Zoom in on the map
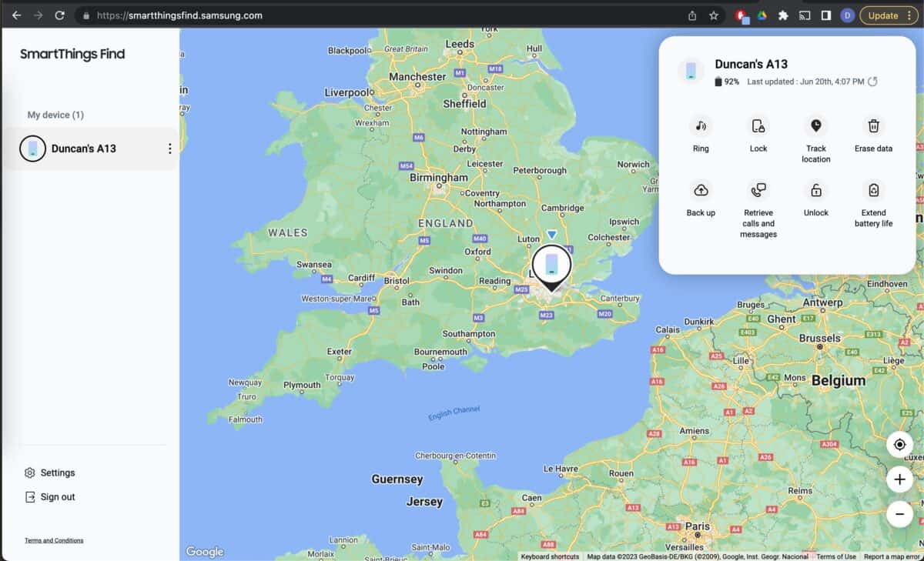The height and width of the screenshot is (561, 924). click(899, 479)
